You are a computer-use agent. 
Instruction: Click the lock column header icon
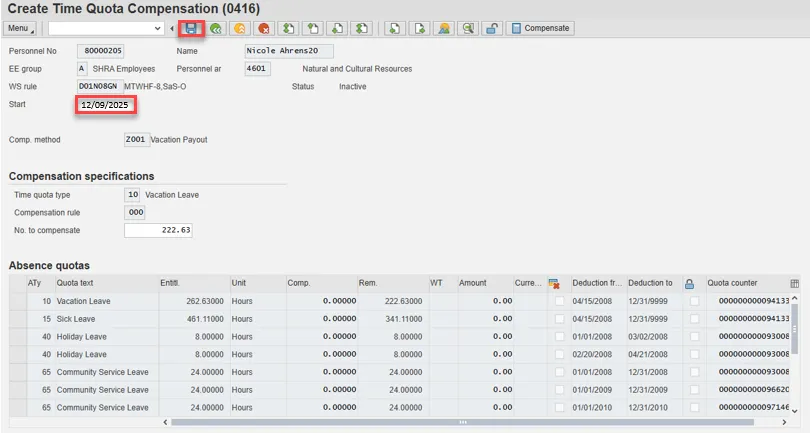(690, 283)
